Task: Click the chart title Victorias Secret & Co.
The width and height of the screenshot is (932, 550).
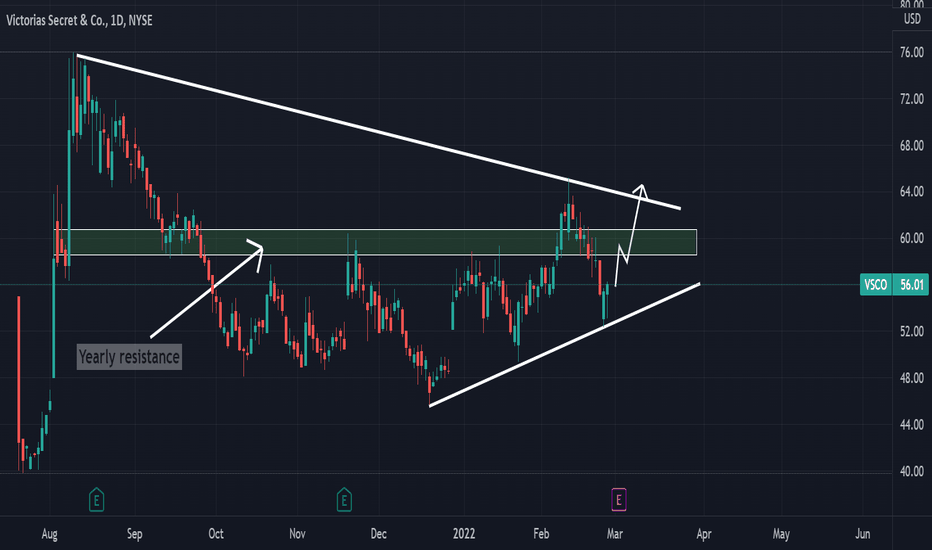Action: coord(57,20)
